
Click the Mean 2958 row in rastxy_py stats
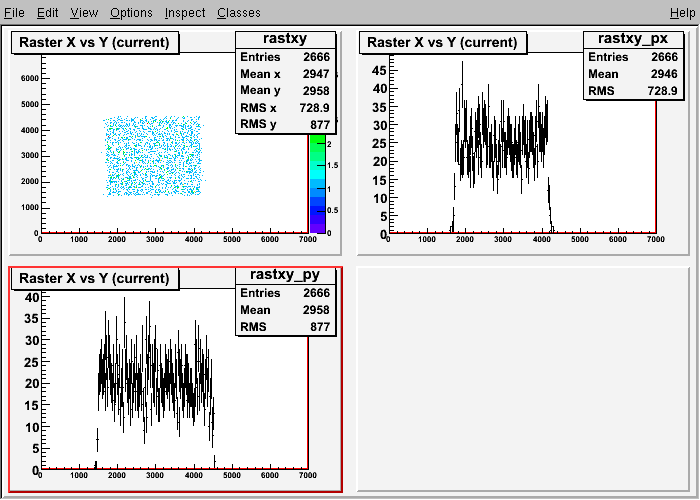[285, 310]
